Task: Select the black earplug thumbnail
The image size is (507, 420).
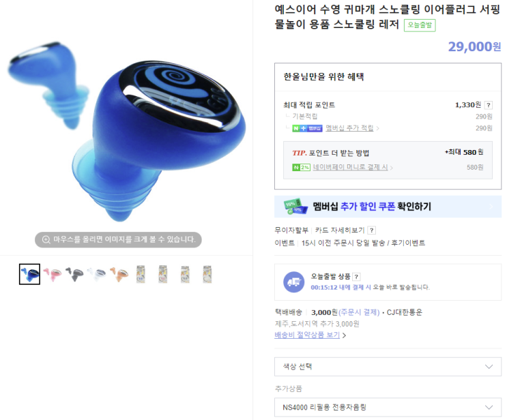Action: click(74, 274)
